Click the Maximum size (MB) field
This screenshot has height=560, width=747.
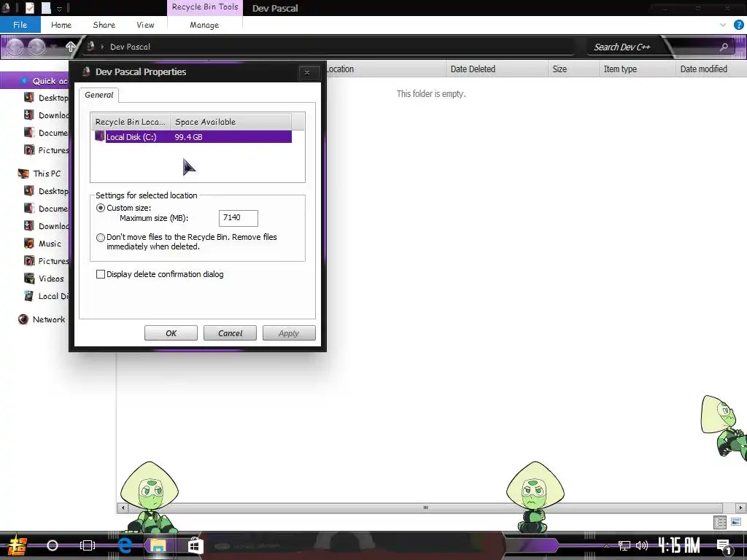click(x=239, y=218)
